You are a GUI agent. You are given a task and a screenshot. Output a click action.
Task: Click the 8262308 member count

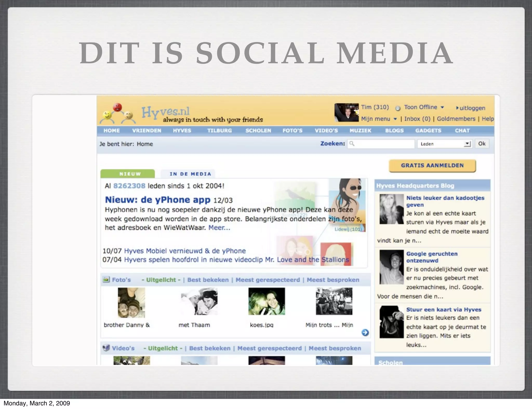[129, 186]
